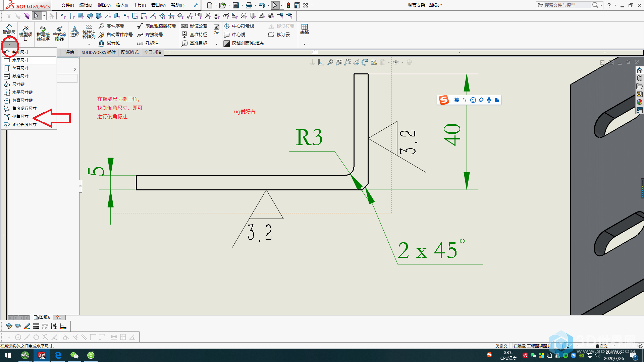Viewport: 644px width, 362px height.
Task: Expand the Save icon dropdown arrow
Action: point(242,5)
